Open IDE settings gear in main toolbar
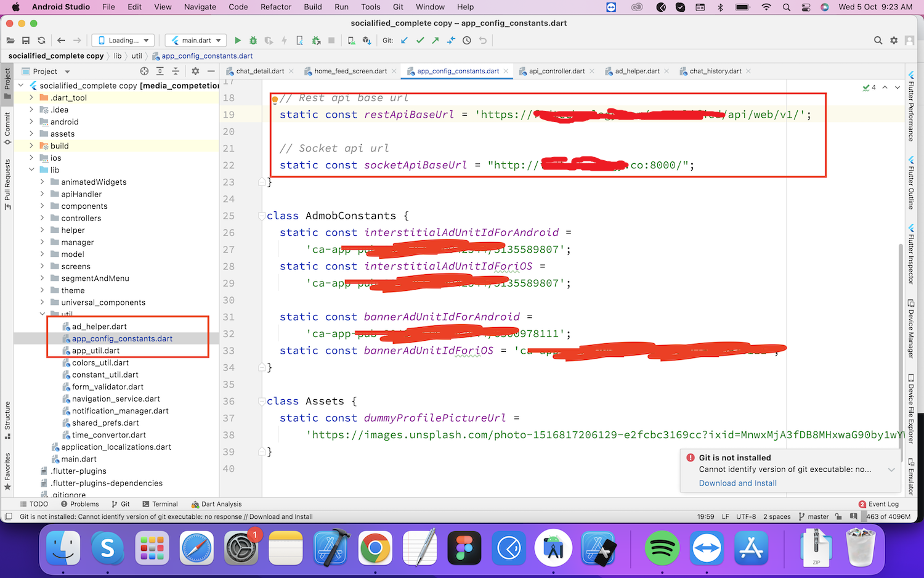This screenshot has width=924, height=578. pos(894,41)
